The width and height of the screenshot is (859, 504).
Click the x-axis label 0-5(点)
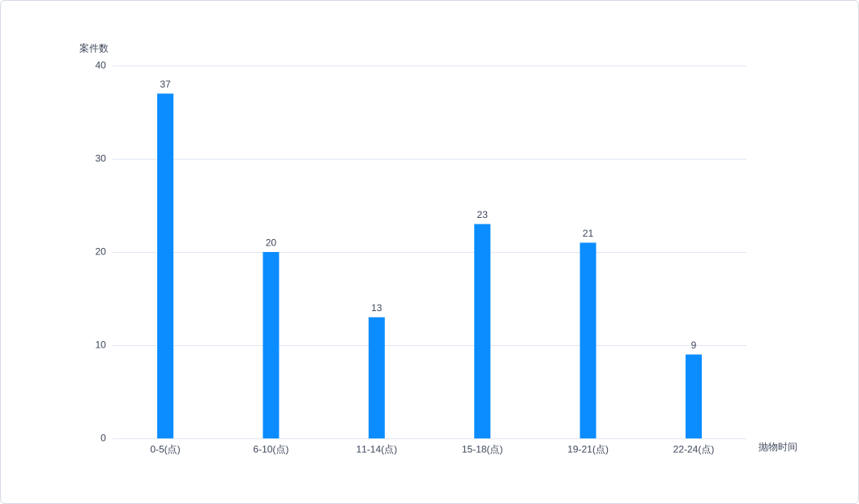click(x=165, y=449)
